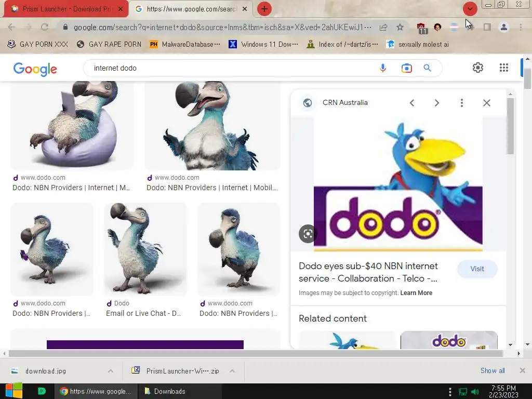Screen dimensions: 532x399
Task: Open the browser side panel
Action: 487,27
